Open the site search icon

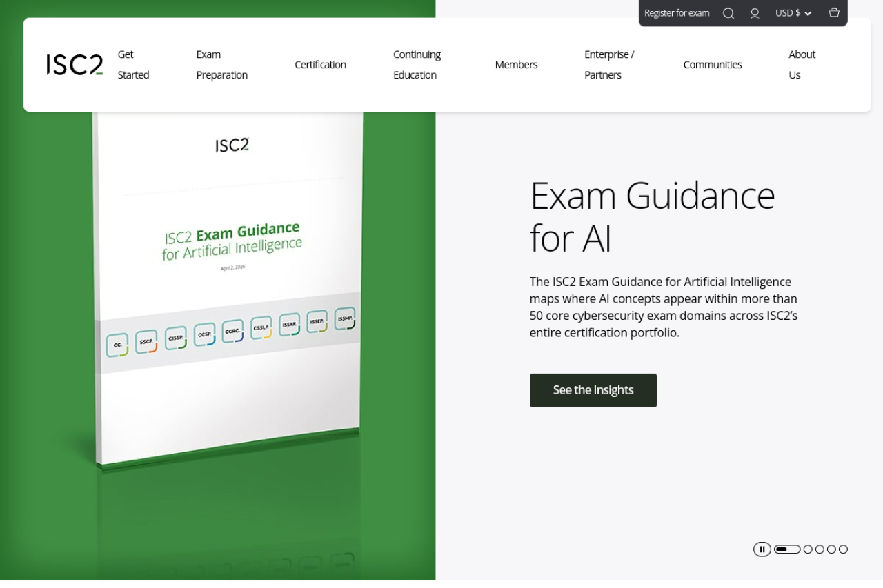pyautogui.click(x=728, y=13)
